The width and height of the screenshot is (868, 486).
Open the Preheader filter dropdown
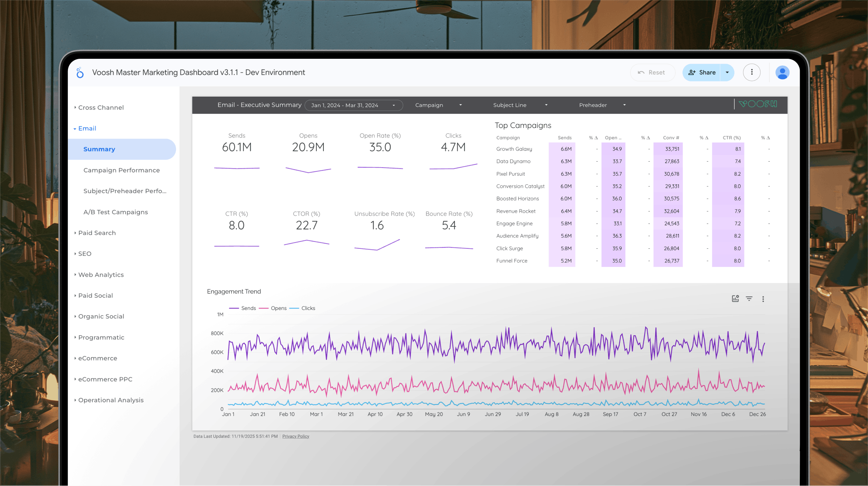[x=602, y=105]
